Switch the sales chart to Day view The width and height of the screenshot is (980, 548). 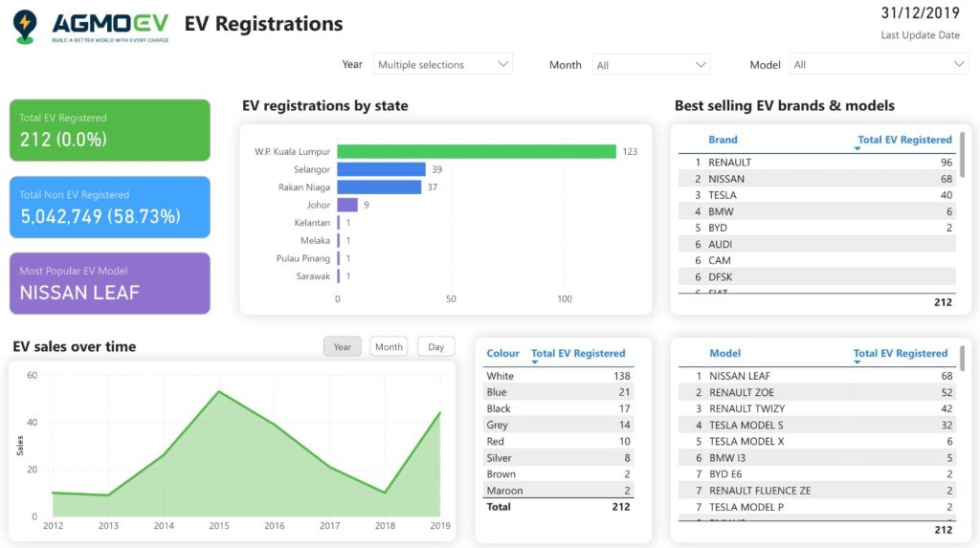pyautogui.click(x=436, y=346)
